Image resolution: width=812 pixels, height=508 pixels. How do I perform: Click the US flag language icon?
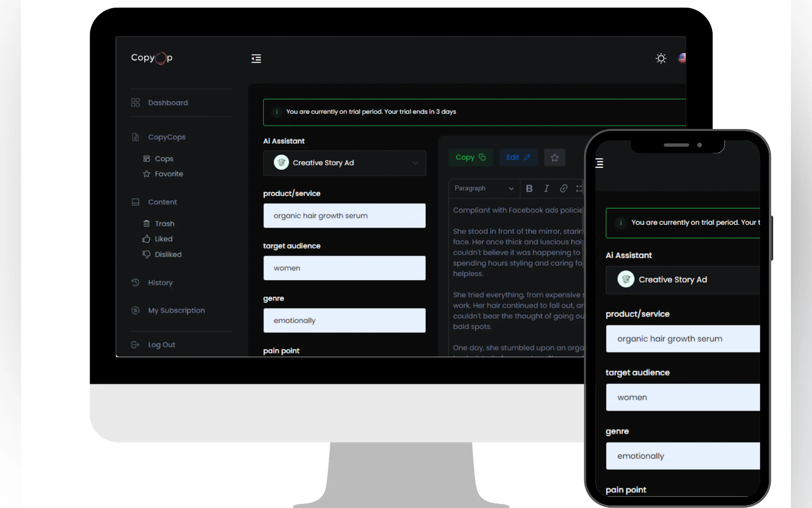[682, 58]
